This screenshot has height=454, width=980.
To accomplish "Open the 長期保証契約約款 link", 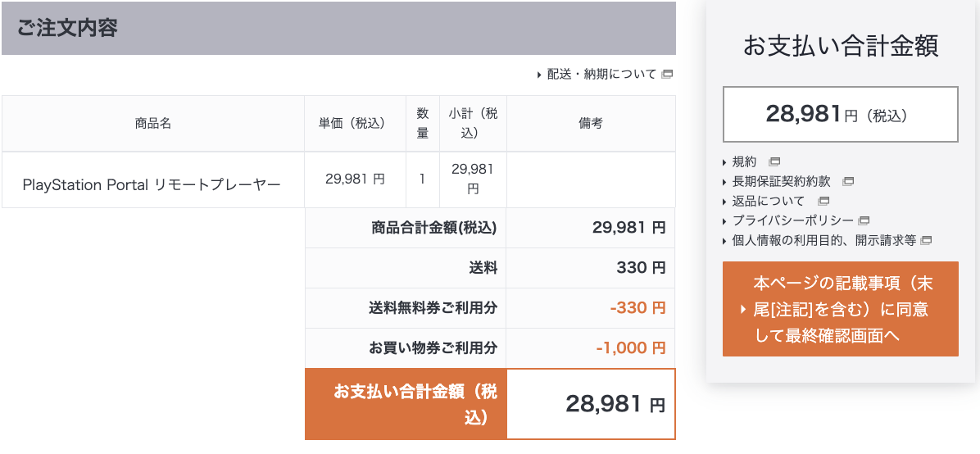I will click(781, 182).
